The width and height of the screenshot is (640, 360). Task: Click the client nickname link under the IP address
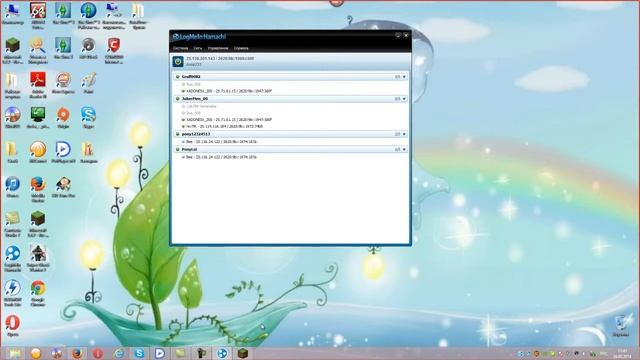coord(194,64)
